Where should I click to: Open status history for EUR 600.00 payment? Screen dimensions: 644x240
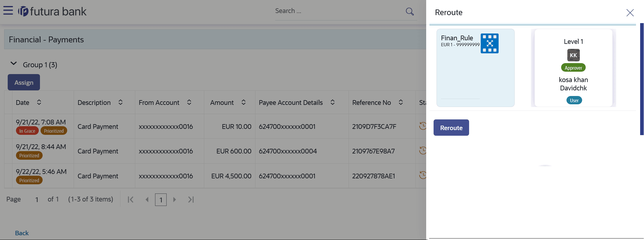423,151
